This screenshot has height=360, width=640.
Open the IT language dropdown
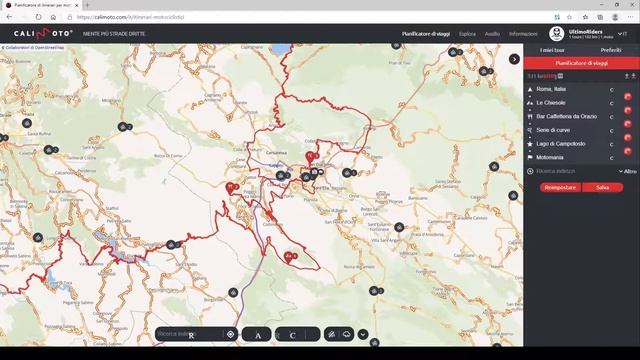tap(623, 34)
